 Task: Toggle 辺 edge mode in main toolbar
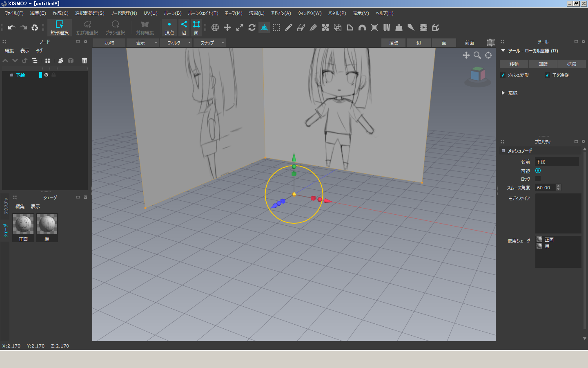[x=184, y=28]
